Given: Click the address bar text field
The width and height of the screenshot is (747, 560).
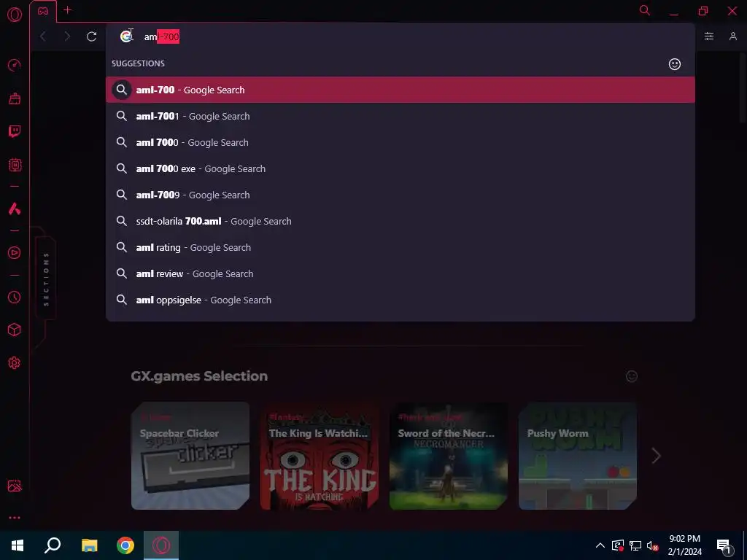Looking at the screenshot, I should click(400, 36).
